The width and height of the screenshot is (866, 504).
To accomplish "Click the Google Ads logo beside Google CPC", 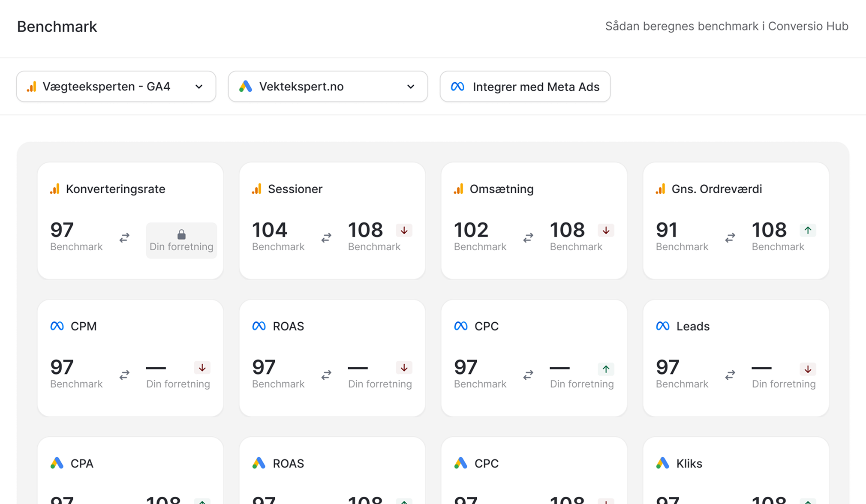I will [x=461, y=463].
